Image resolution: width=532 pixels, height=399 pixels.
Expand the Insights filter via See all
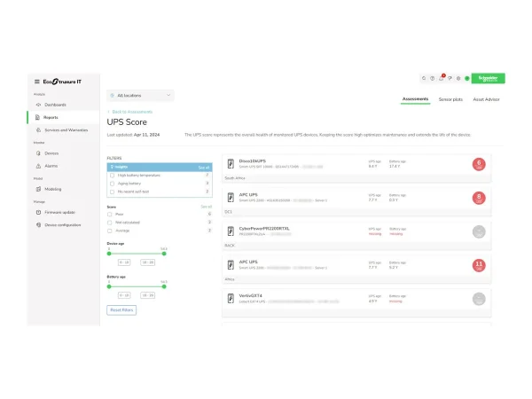[204, 167]
